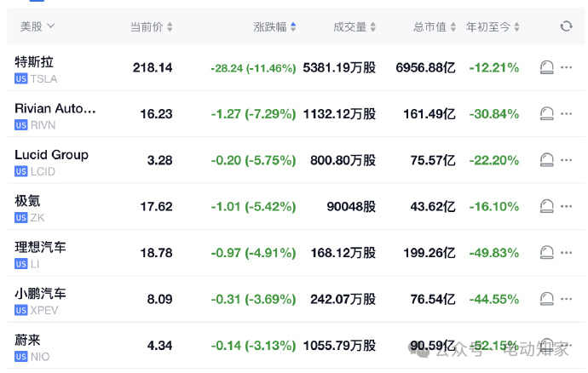Open 理想汽车 stock details
Screen dimensions: 588x373
point(40,247)
